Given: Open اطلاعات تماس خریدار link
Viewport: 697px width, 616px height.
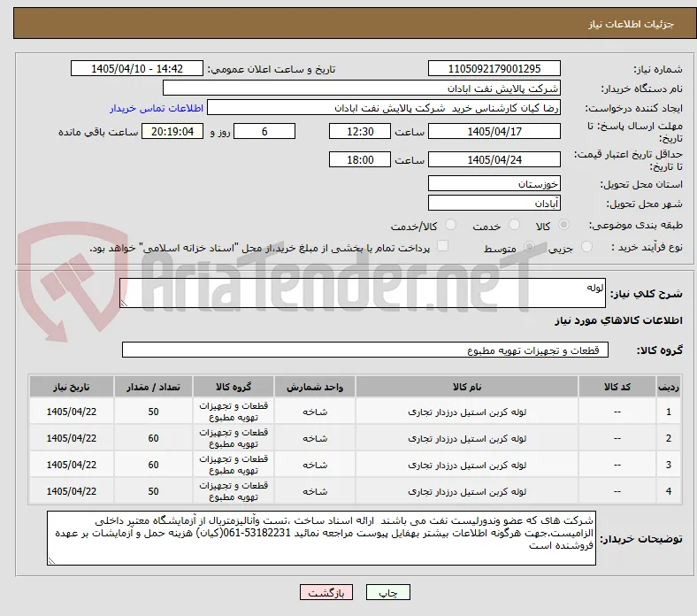Looking at the screenshot, I should pos(157,108).
